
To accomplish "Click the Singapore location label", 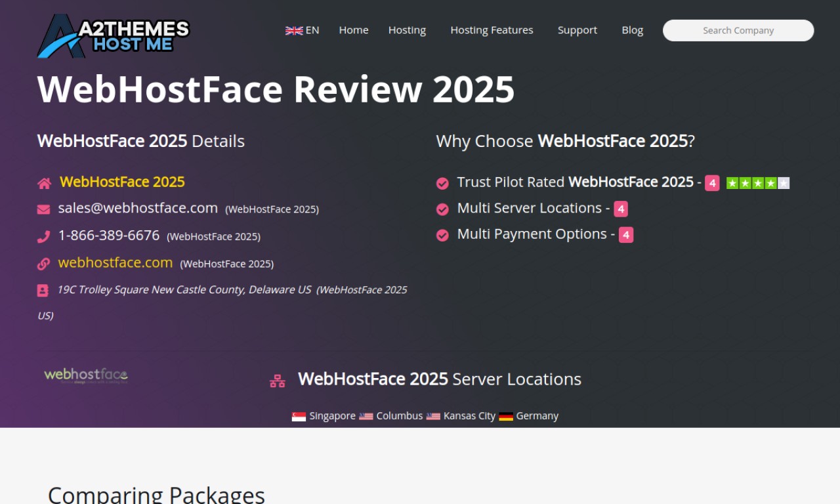I will click(x=333, y=416).
